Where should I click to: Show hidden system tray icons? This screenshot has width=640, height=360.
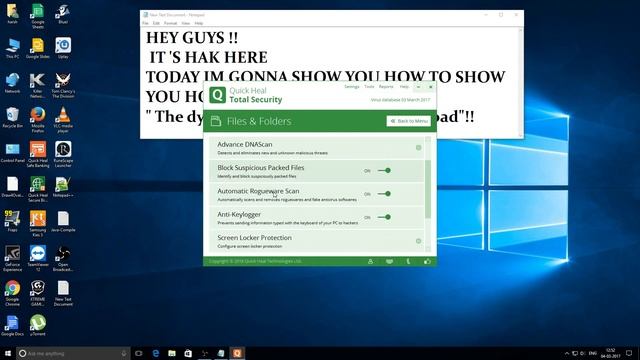point(567,353)
